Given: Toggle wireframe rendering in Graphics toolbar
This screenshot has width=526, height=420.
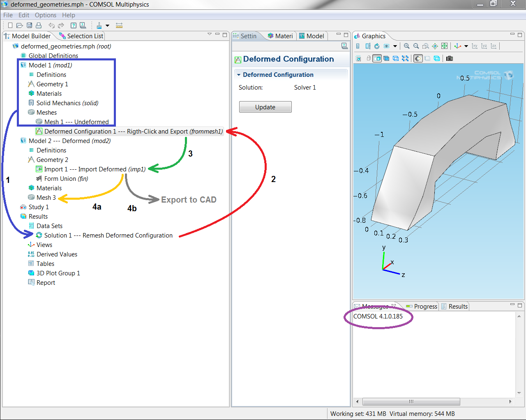Looking at the screenshot, I should [437, 58].
